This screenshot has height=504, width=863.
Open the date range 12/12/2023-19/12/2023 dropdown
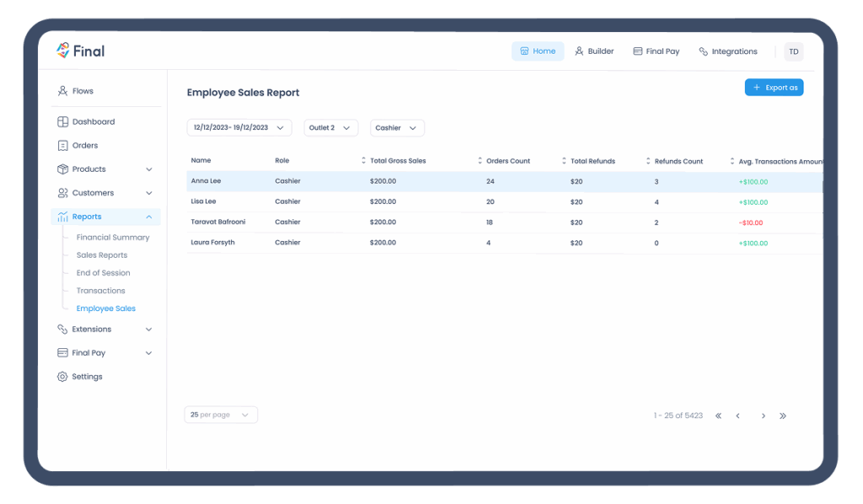(239, 127)
